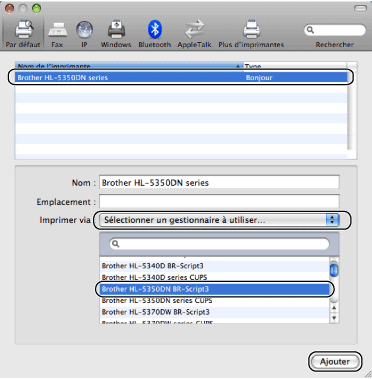Select Brother HL-5340D BR-Script3 driver
The width and height of the screenshot is (372, 379).
pyautogui.click(x=214, y=266)
